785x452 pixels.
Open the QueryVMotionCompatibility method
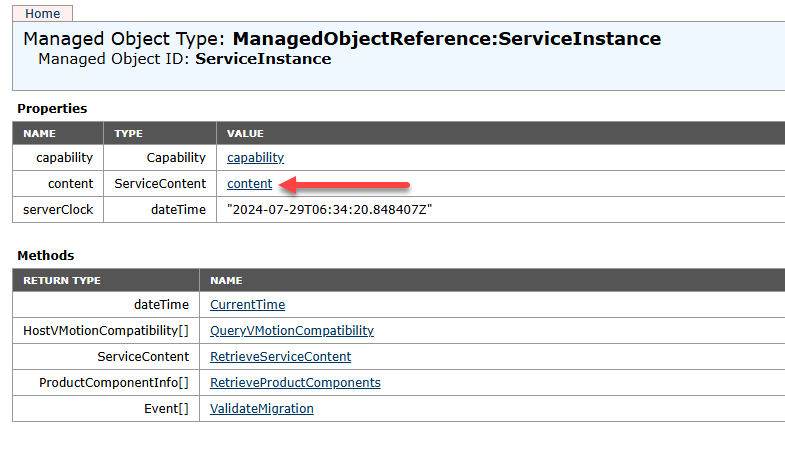click(x=291, y=331)
